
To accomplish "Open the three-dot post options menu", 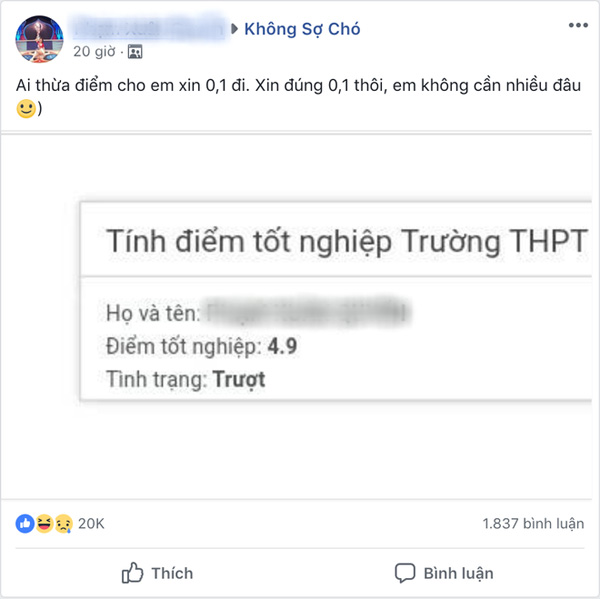I will click(578, 25).
